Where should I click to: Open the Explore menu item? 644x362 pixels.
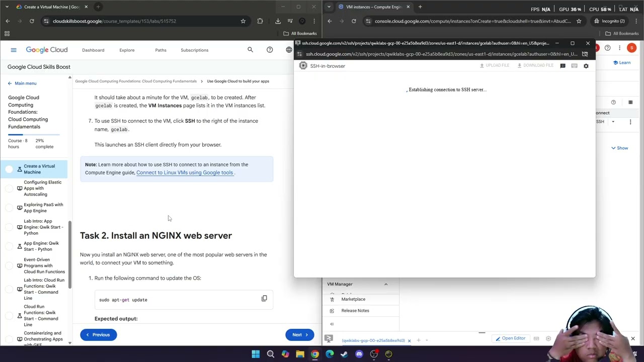click(x=127, y=50)
